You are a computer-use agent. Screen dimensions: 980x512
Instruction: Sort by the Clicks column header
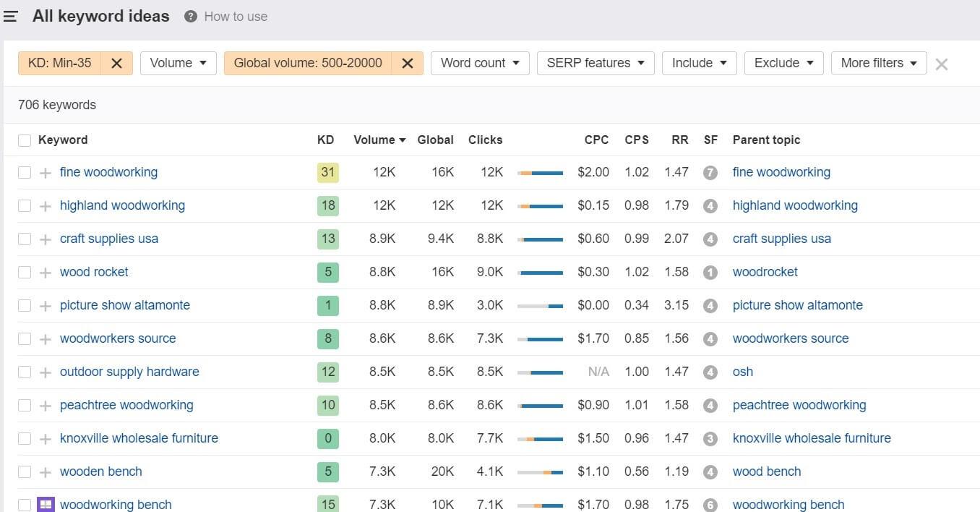tap(485, 140)
